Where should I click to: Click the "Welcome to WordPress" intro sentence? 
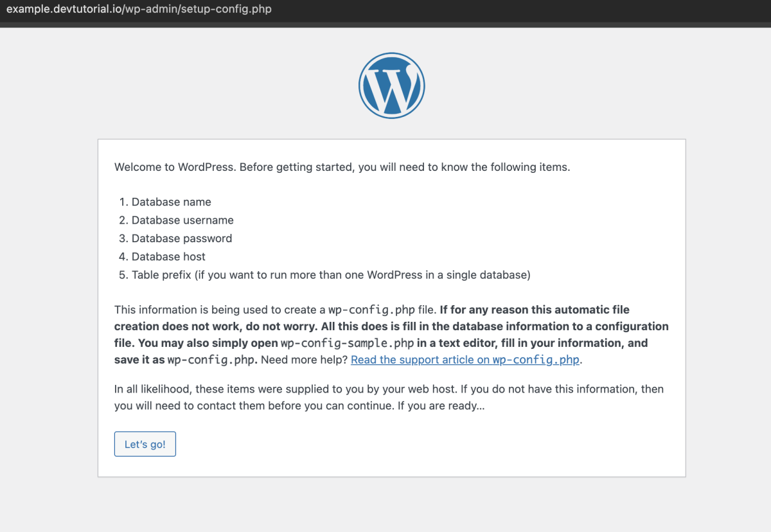342,167
